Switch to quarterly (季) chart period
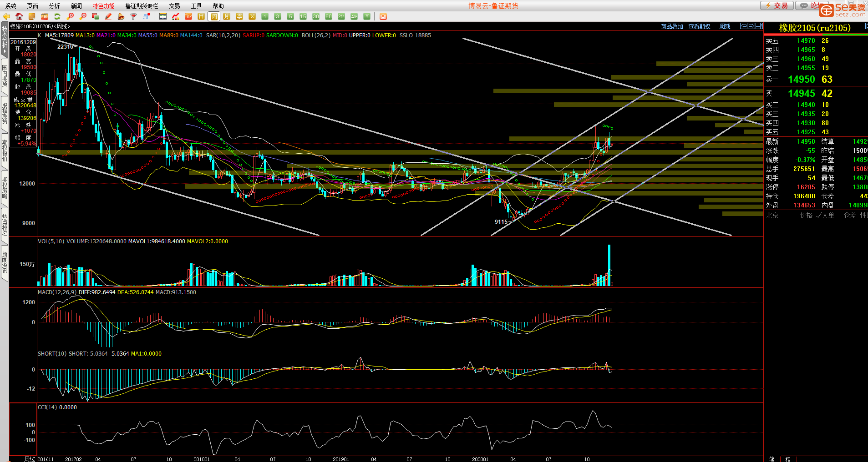 click(x=239, y=16)
